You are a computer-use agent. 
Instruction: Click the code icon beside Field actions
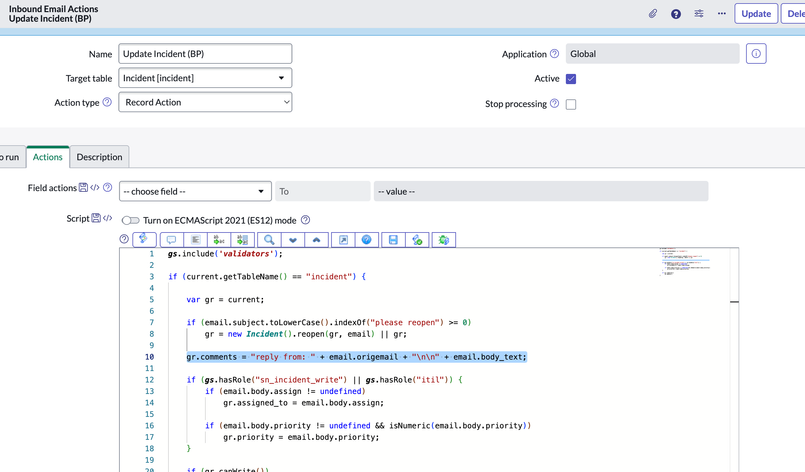(94, 187)
